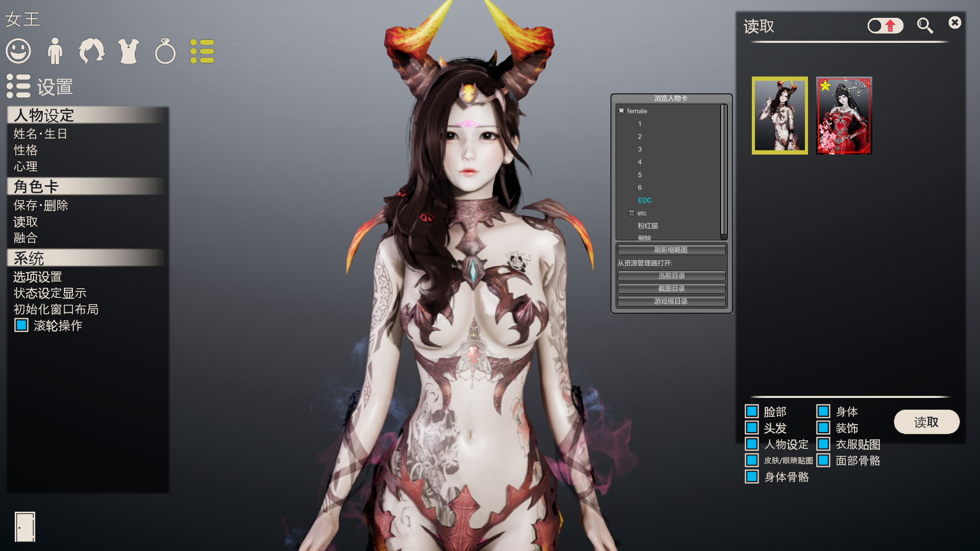
Task: Select 选项设置 in system menu
Action: pos(38,277)
